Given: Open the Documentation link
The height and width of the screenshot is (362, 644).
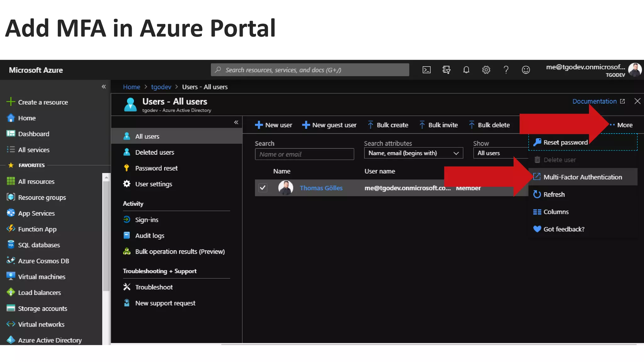Looking at the screenshot, I should click(598, 101).
